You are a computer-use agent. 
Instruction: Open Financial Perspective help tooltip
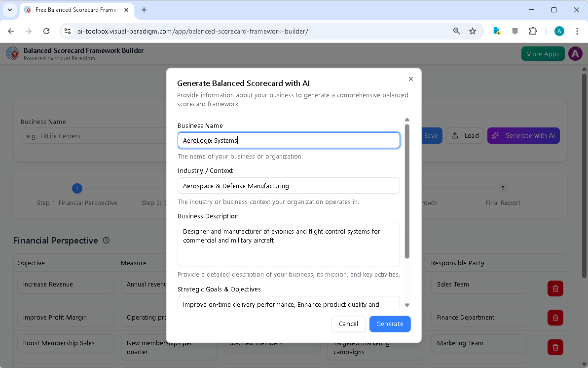(x=106, y=240)
